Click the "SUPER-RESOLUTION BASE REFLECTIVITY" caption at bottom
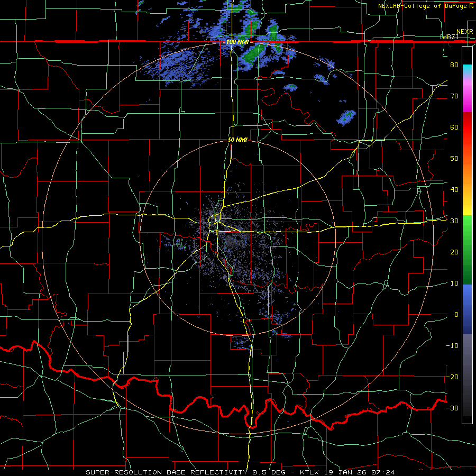Screen dimensions: 476x476 point(167,472)
